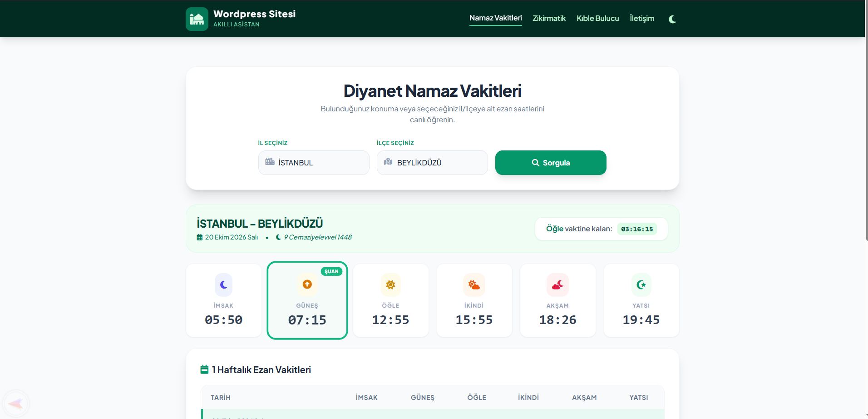Click the TARİH column header
868x419 pixels.
click(x=221, y=398)
